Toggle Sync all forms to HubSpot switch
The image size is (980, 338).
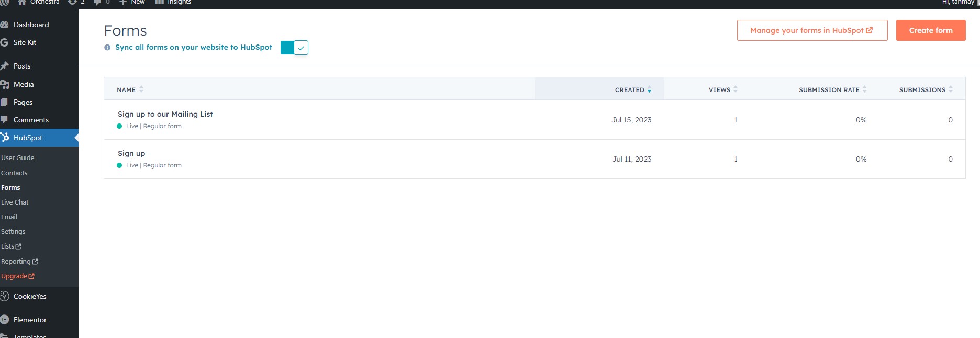[x=294, y=48]
